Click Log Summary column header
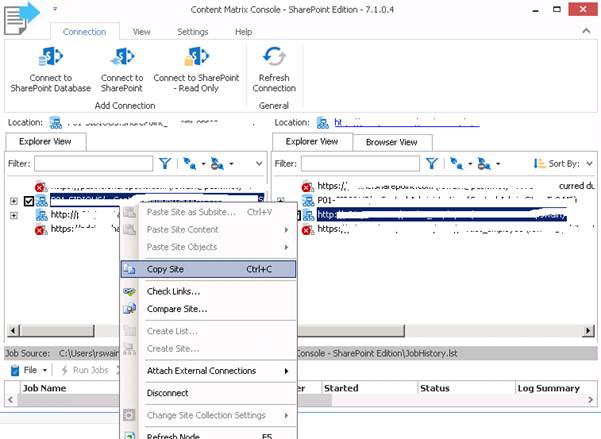Screen dimensions: 601x439 (548, 388)
